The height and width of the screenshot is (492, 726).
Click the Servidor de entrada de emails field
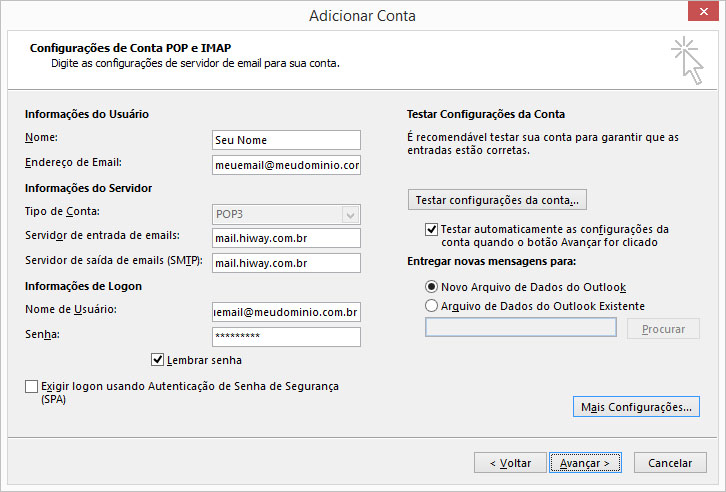286,238
